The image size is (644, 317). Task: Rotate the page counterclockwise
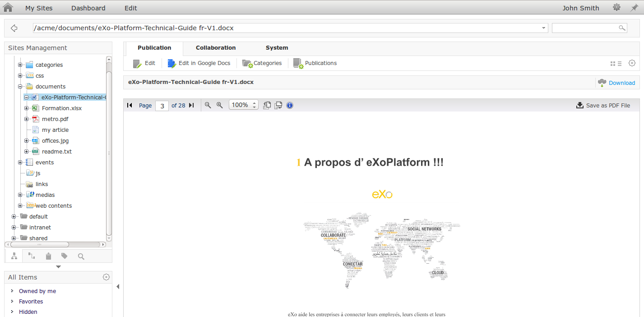pyautogui.click(x=267, y=105)
